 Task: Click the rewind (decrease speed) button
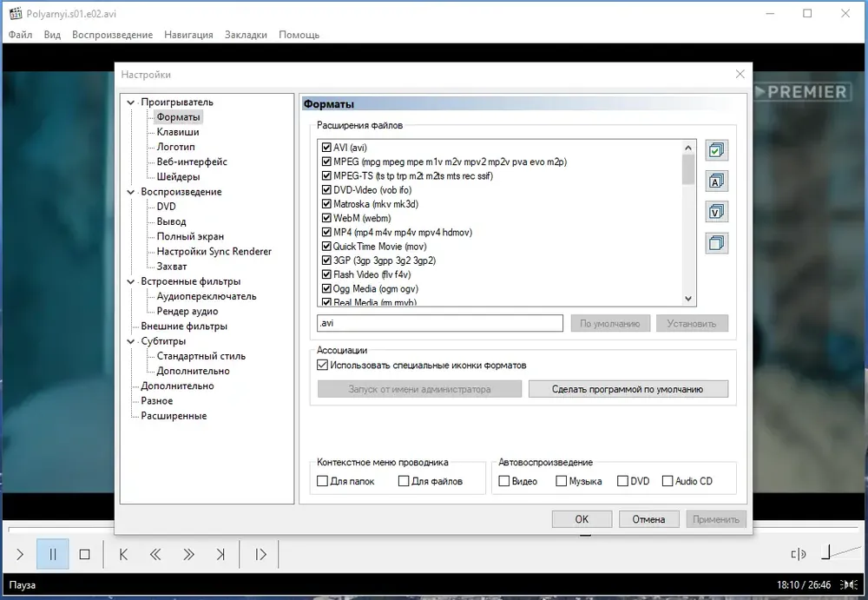click(x=155, y=554)
